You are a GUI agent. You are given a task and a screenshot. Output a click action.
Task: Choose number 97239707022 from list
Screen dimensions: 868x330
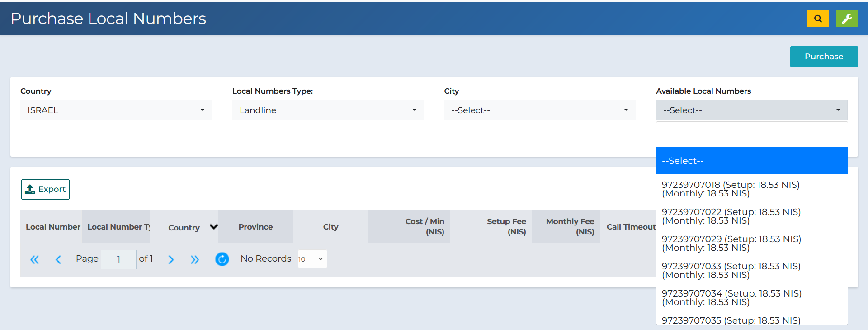[752, 216]
